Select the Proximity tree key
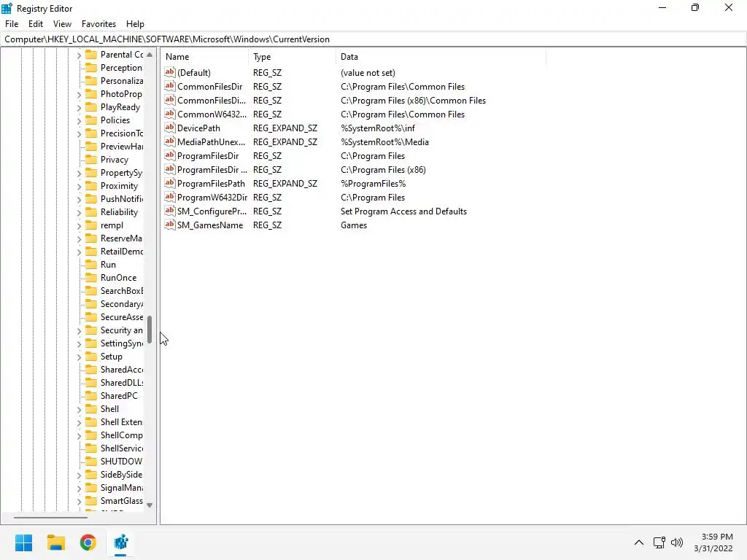 [119, 186]
